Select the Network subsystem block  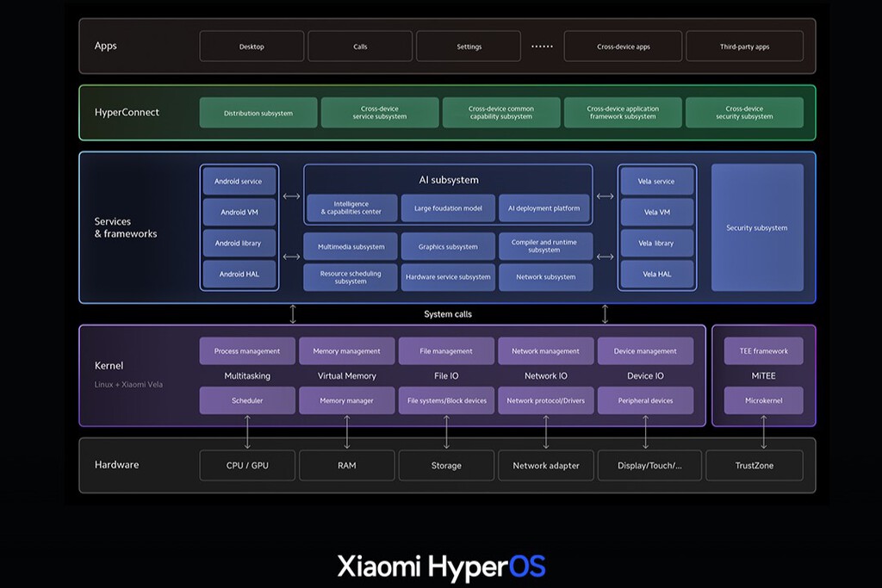pos(545,276)
